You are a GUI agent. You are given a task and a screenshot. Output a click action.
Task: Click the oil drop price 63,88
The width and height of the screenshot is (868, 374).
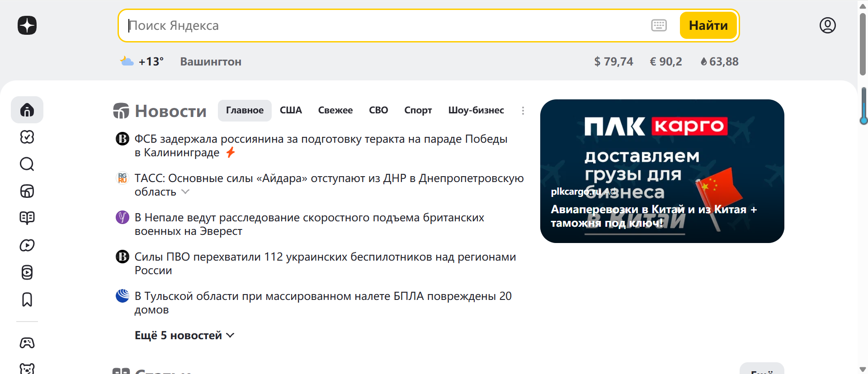[719, 61]
